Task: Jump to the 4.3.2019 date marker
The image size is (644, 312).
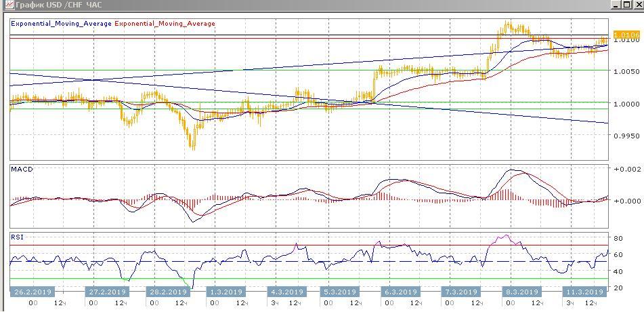Action: [286, 292]
